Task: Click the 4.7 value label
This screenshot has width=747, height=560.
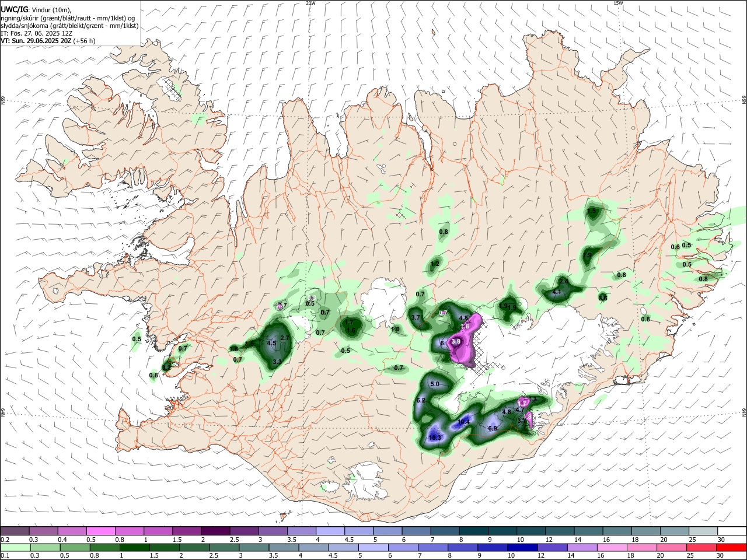Action: coord(520,409)
